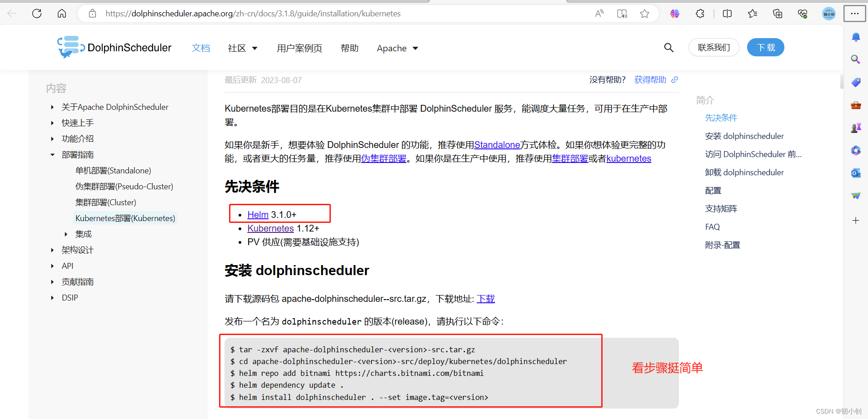The height and width of the screenshot is (419, 868).
Task: Collapse the 部署指南 section arrow
Action: [x=52, y=155]
